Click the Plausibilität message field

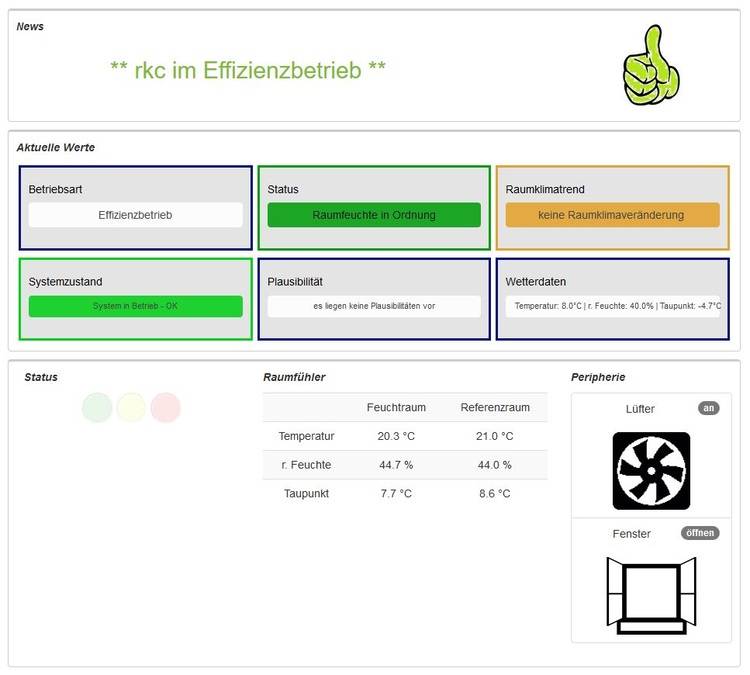click(x=374, y=306)
